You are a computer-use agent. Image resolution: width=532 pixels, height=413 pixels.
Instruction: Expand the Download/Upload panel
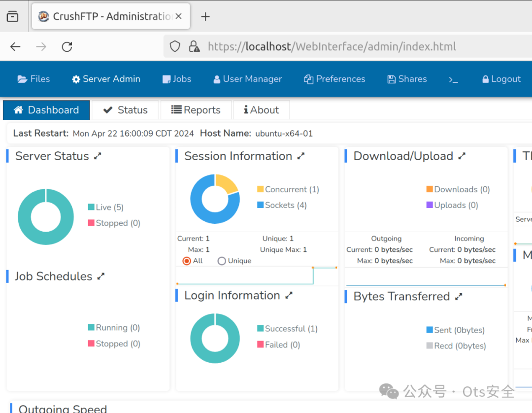point(462,156)
